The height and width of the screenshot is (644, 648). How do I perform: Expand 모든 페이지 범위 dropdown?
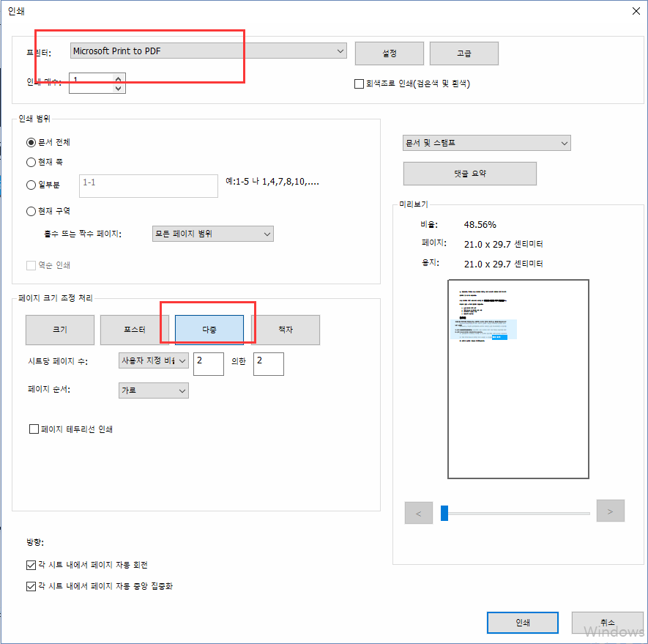[x=212, y=234]
